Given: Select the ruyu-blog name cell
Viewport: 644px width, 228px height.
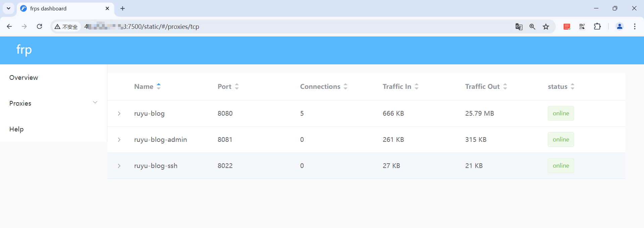Looking at the screenshot, I should tap(149, 113).
